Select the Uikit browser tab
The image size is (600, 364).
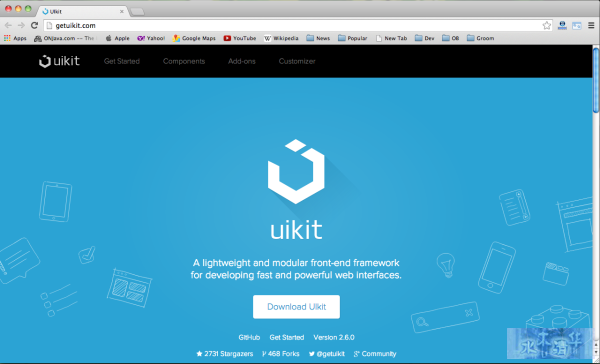click(82, 11)
